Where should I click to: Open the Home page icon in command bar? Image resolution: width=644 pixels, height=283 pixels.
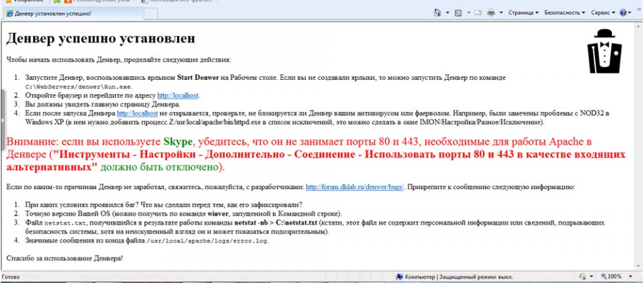tap(438, 13)
